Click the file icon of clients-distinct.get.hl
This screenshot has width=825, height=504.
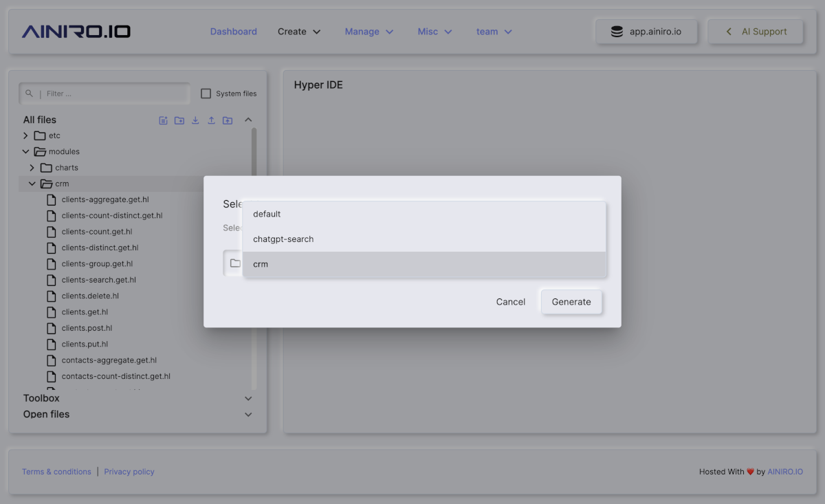click(52, 248)
